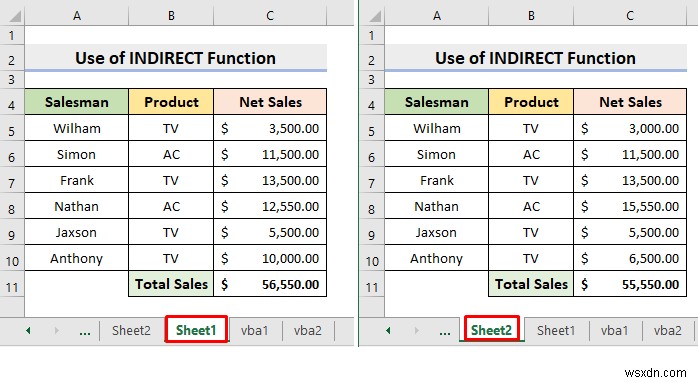Image resolution: width=698 pixels, height=383 pixels.
Task: Select column B header in left window
Action: coord(171,16)
